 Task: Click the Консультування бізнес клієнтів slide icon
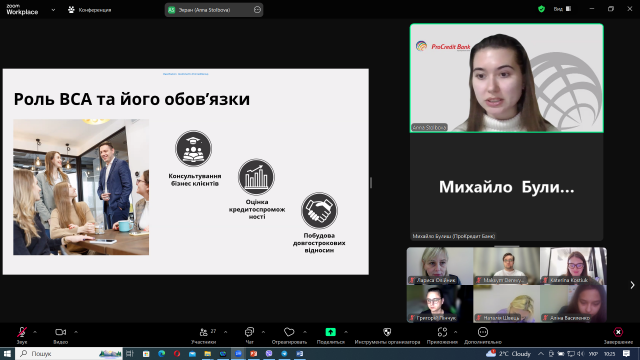193,149
